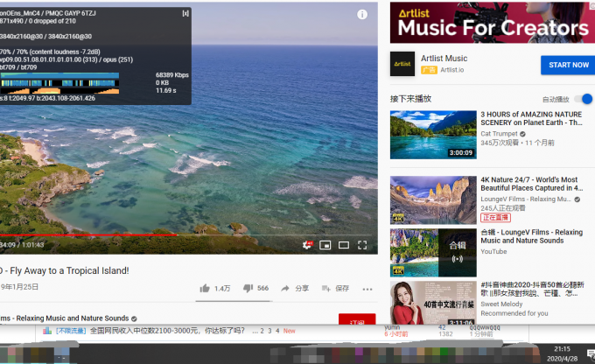The width and height of the screenshot is (595, 364).
Task: Toggle the autoplay switch off
Action: tap(584, 99)
